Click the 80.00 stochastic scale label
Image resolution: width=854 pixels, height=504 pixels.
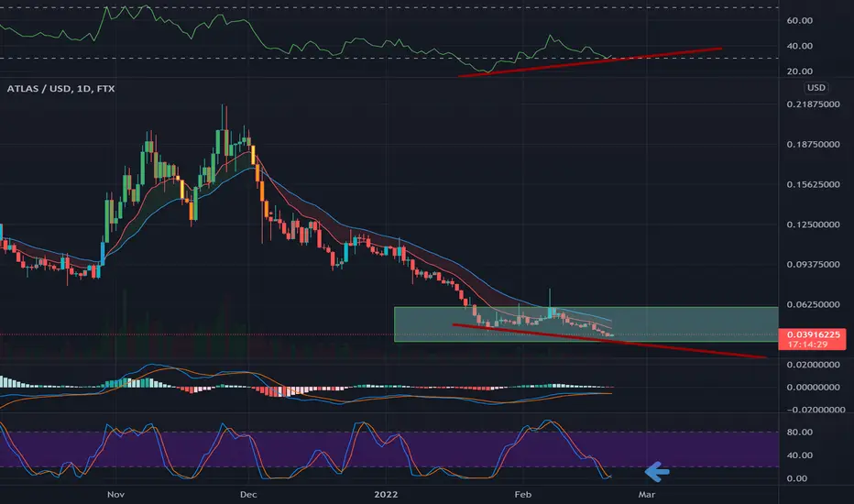tap(800, 433)
